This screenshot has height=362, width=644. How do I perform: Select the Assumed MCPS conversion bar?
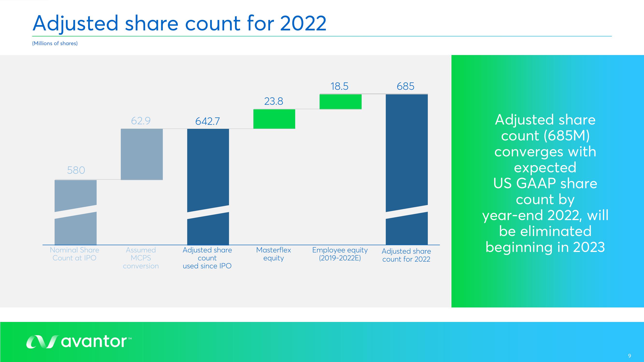coord(142,154)
